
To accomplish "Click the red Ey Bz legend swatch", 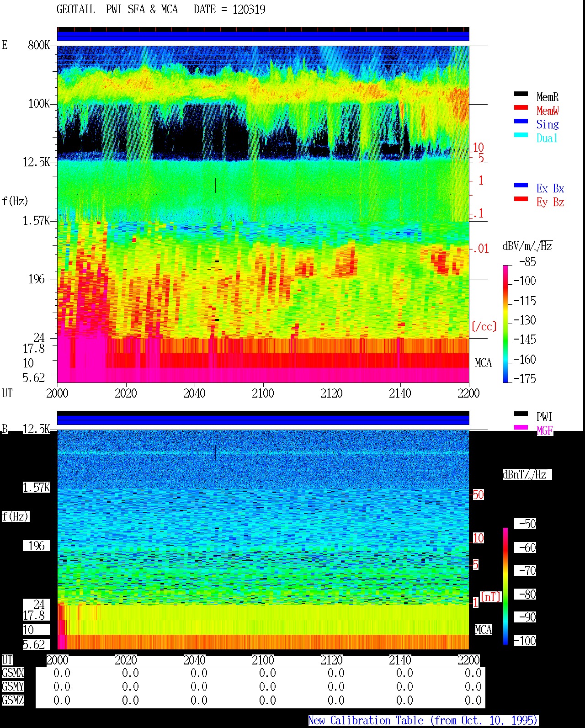I will point(521,199).
